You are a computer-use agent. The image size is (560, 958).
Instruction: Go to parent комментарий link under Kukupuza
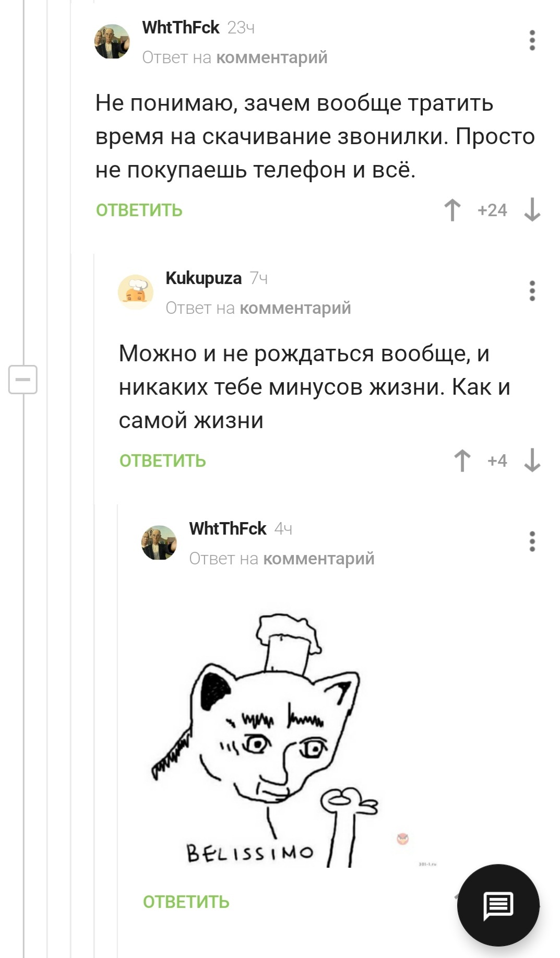[295, 308]
